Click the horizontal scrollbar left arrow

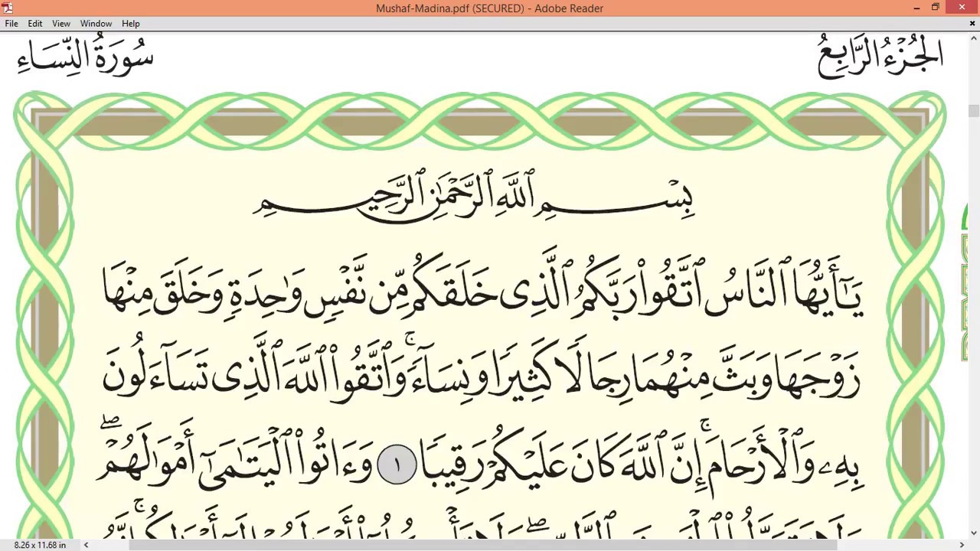click(x=86, y=545)
